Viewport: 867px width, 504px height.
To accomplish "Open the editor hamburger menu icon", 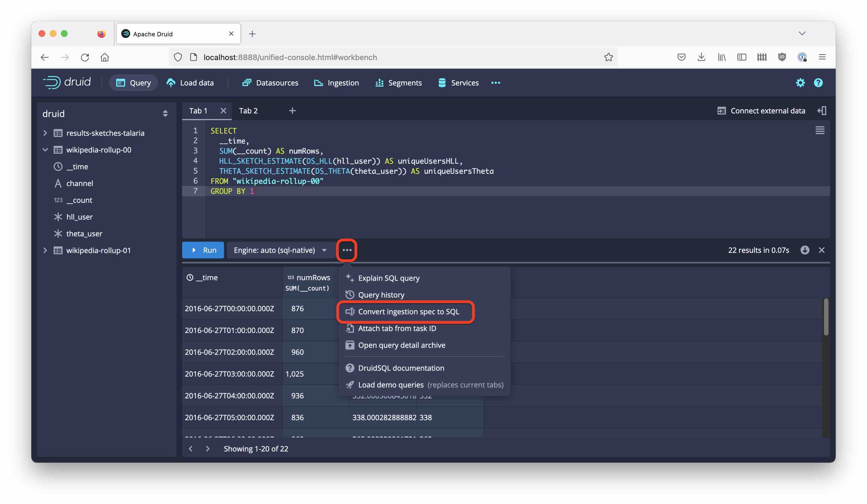I will coord(820,130).
